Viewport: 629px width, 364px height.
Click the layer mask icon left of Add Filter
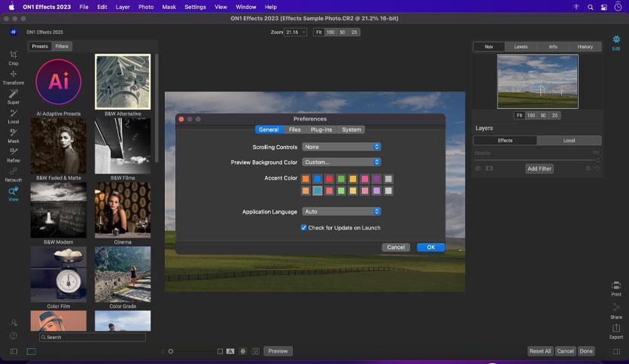[x=489, y=168]
